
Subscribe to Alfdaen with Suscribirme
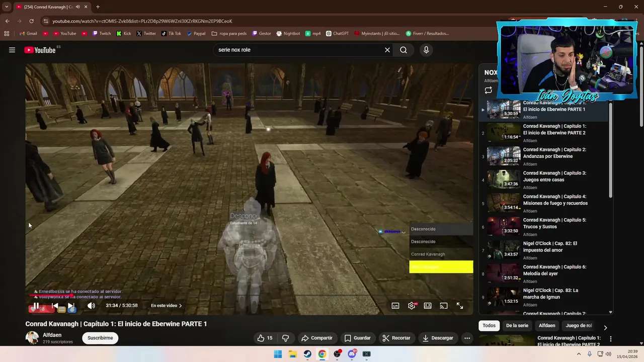pos(100,338)
